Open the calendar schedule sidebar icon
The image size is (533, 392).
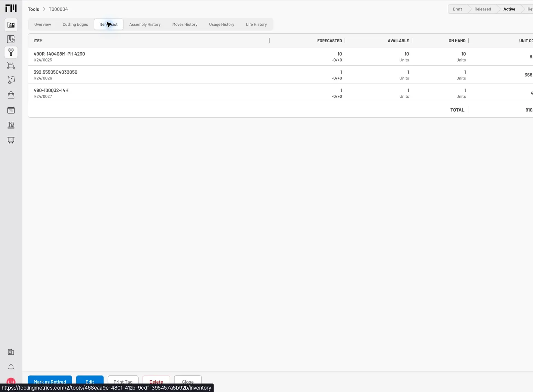pyautogui.click(x=11, y=110)
